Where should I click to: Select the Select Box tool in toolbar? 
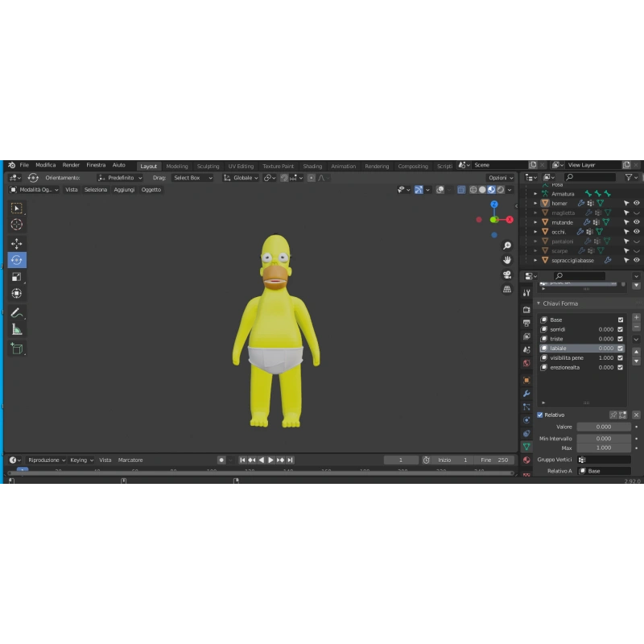16,208
